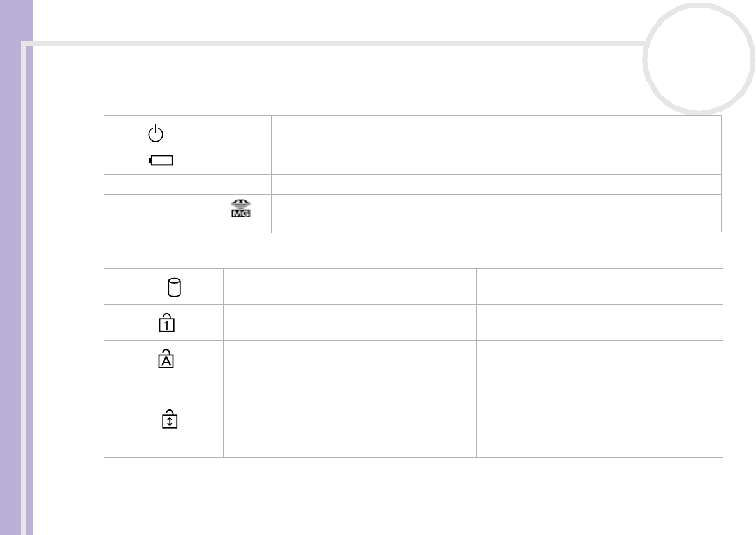Image resolution: width=756 pixels, height=535 pixels.
Task: Click the large circle in page corner
Action: click(x=699, y=59)
